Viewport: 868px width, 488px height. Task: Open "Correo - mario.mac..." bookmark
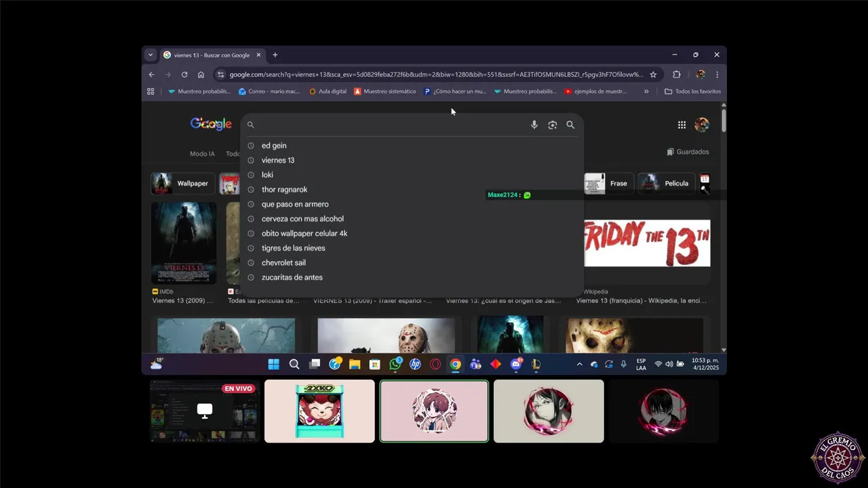pos(270,91)
